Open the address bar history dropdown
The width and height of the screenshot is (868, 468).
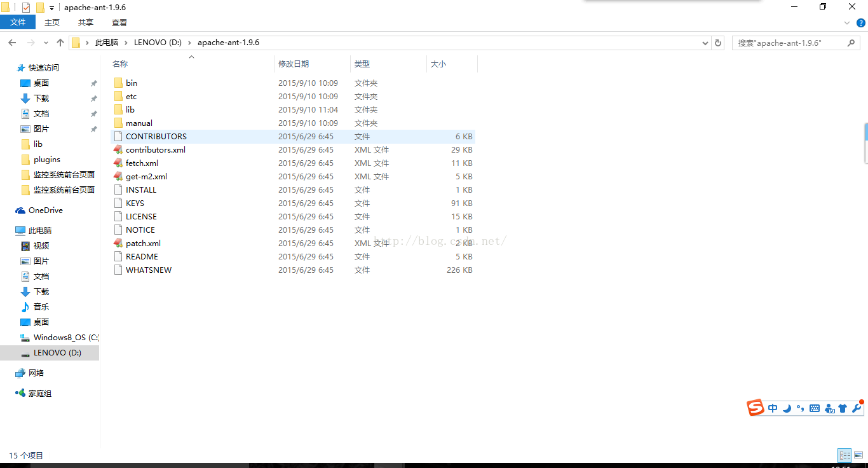click(705, 43)
